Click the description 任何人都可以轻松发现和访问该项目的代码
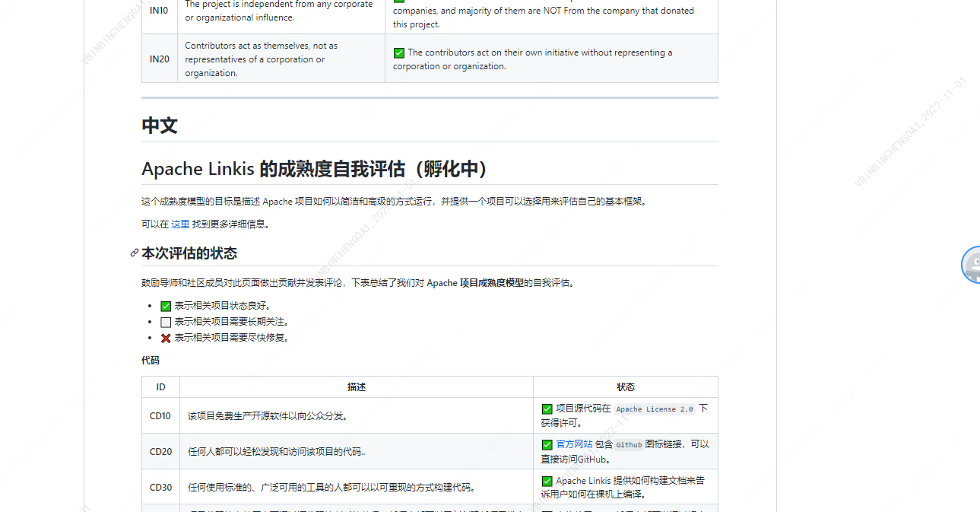This screenshot has height=512, width=980. click(277, 452)
